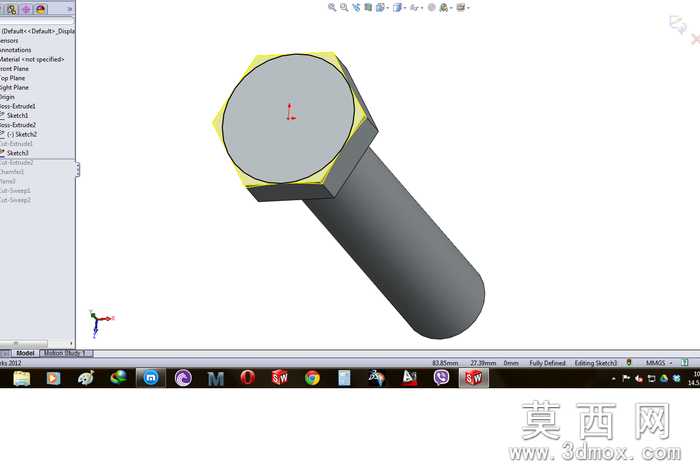Click the Edit Appearance sphere icon
This screenshot has width=700, height=465.
431,7
